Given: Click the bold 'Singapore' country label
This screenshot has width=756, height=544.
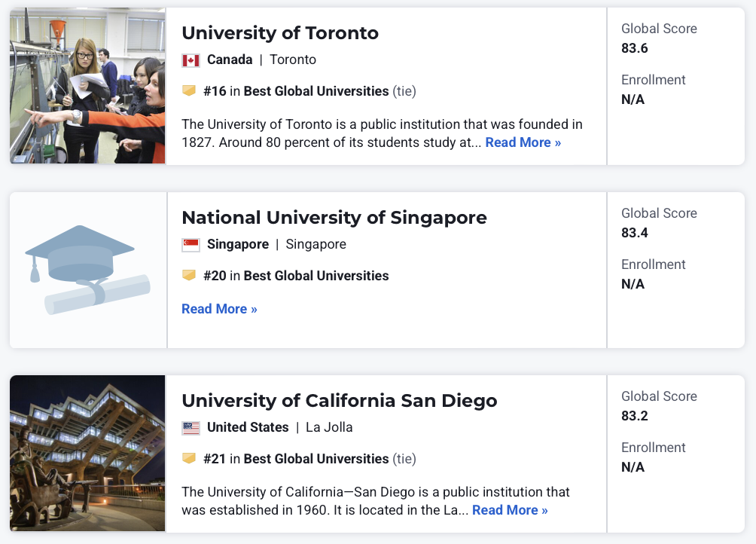Looking at the screenshot, I should click(x=238, y=244).
